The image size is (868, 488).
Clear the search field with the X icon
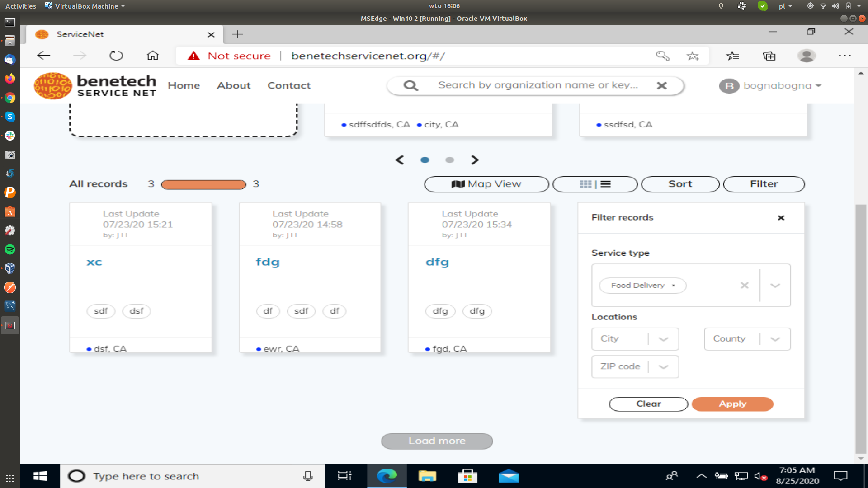tap(662, 85)
